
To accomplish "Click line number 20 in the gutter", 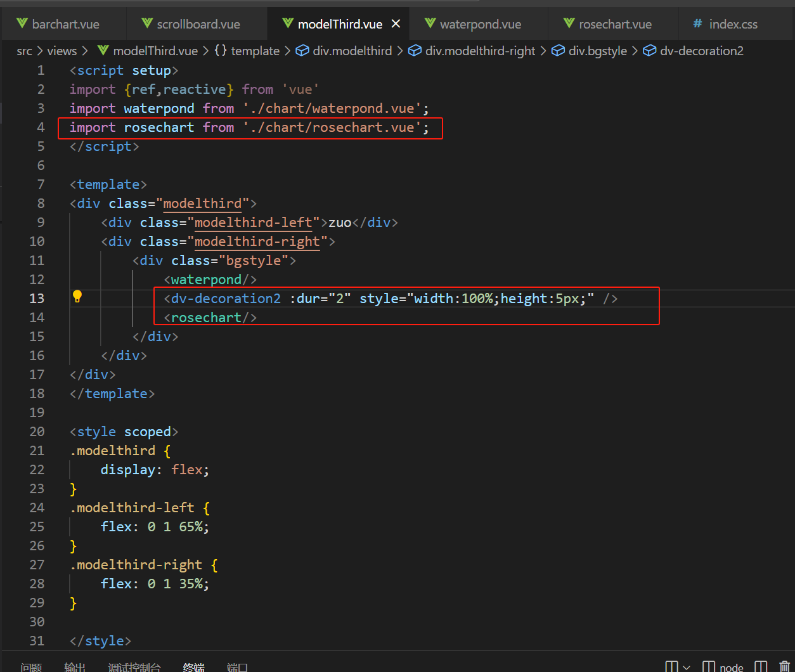I will click(37, 432).
